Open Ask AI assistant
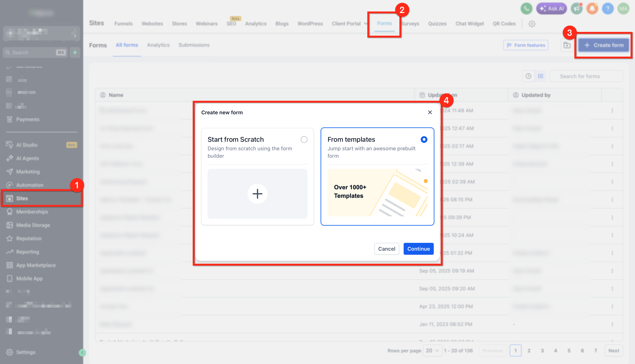Viewport: 635px width, 364px height. [551, 9]
